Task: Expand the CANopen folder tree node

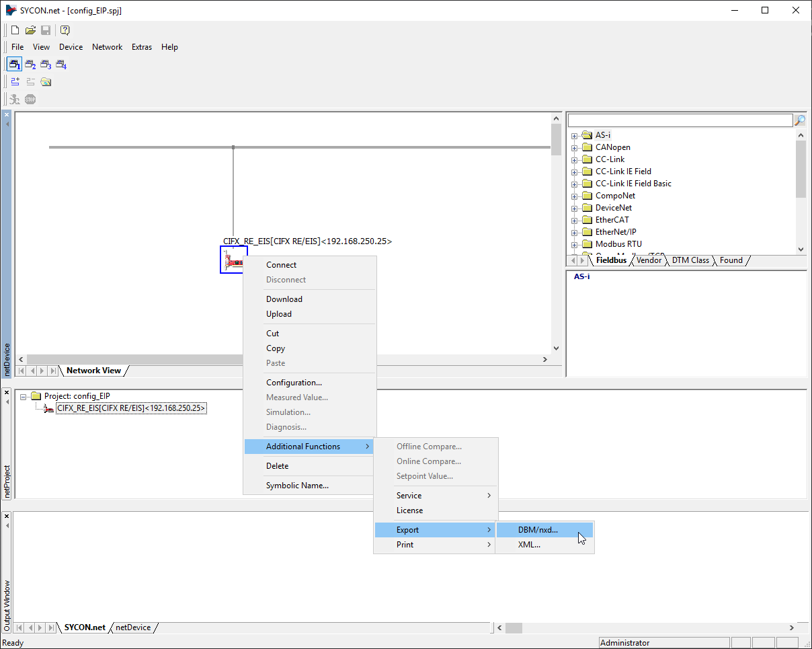Action: click(x=575, y=148)
